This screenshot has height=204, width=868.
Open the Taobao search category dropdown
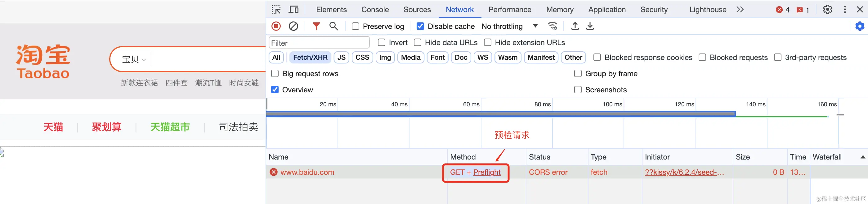click(133, 59)
